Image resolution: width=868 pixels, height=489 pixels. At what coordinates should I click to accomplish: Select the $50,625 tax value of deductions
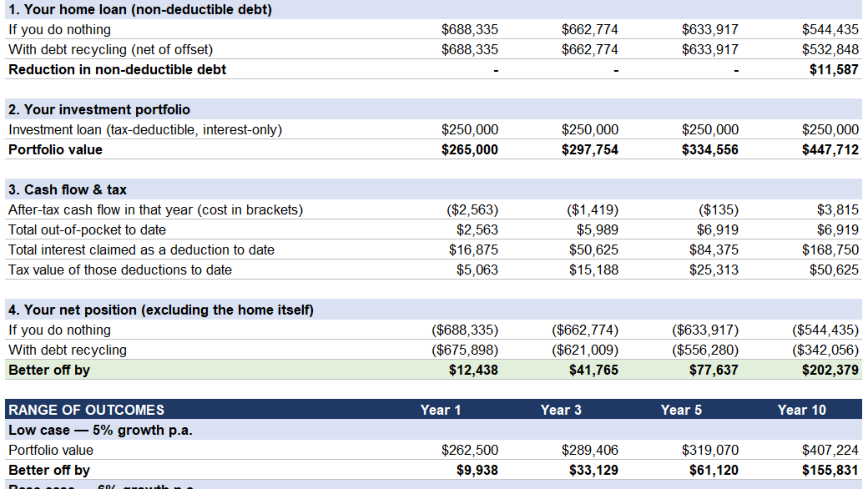pyautogui.click(x=834, y=270)
